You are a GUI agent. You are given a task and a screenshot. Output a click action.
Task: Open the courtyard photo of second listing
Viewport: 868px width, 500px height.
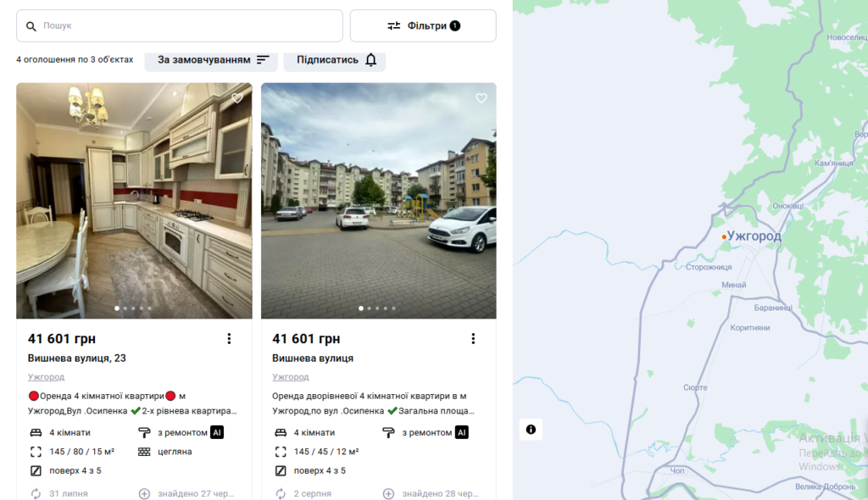[379, 201]
